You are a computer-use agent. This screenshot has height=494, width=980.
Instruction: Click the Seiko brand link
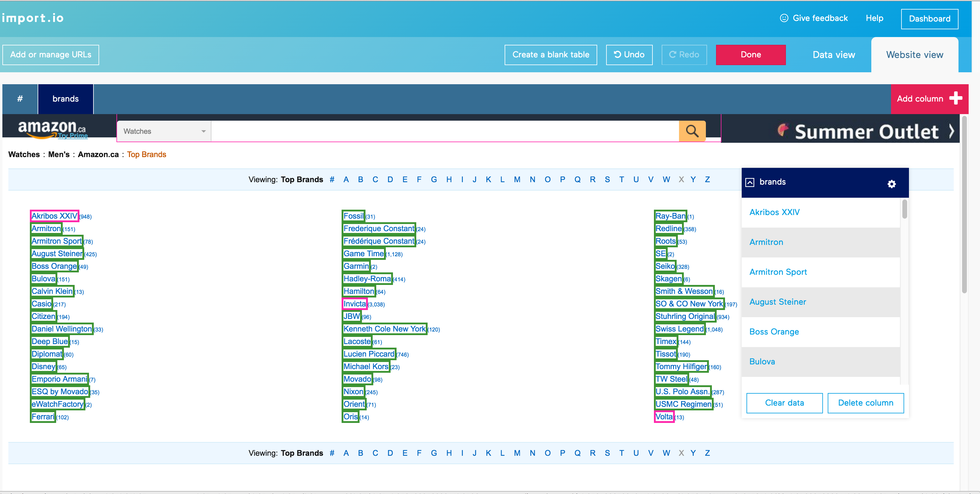pos(665,266)
